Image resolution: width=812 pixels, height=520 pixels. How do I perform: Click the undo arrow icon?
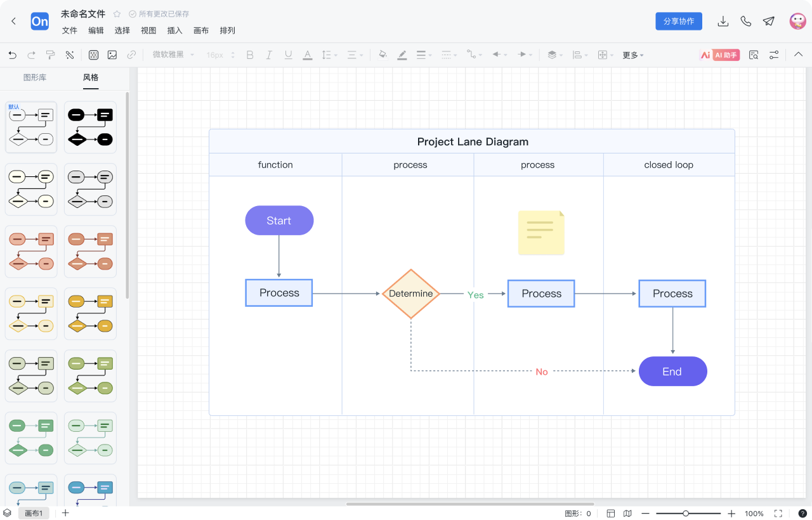pyautogui.click(x=13, y=55)
